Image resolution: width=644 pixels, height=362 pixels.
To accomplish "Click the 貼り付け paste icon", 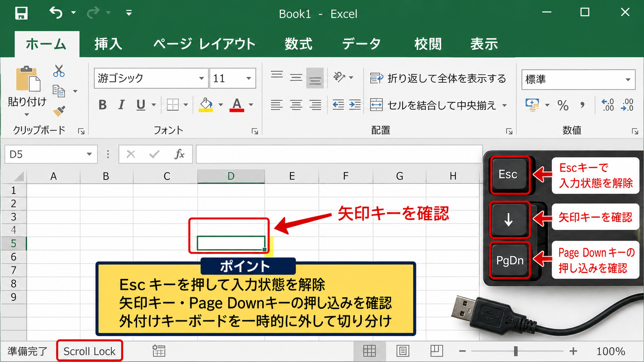I will (28, 79).
